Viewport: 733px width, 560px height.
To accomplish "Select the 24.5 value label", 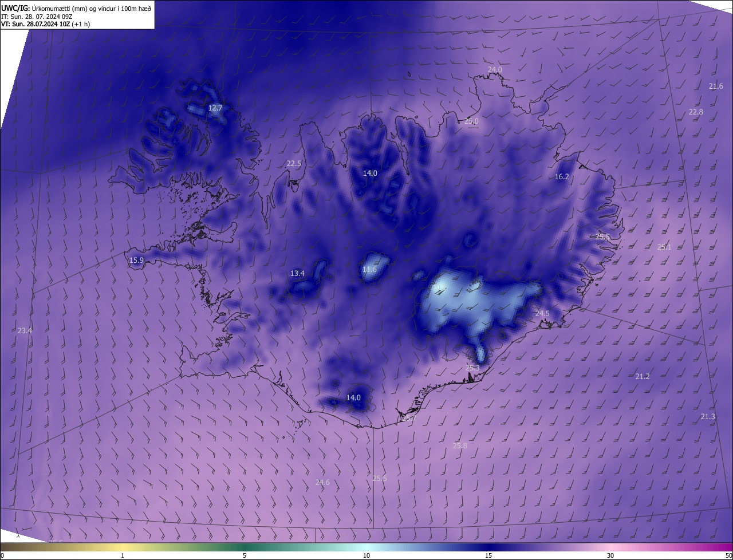I will tap(542, 314).
